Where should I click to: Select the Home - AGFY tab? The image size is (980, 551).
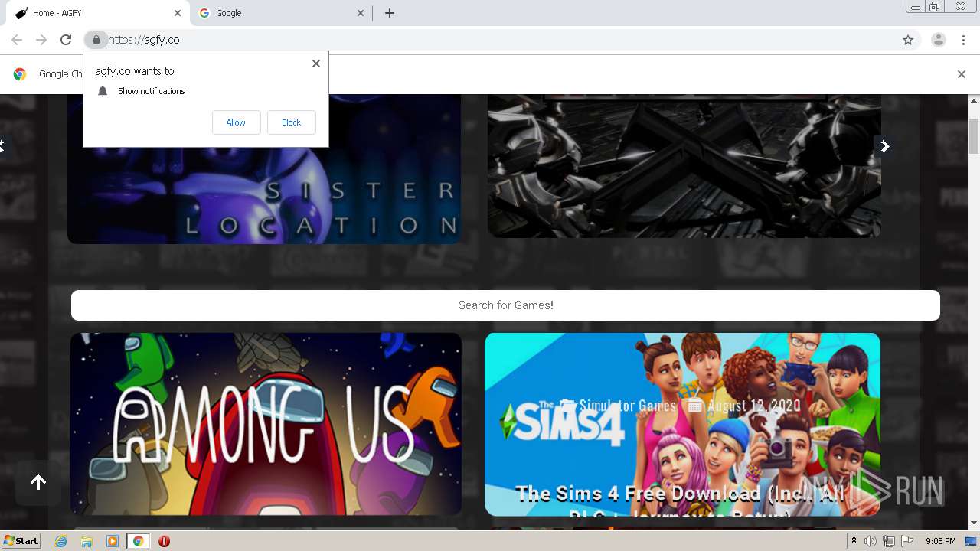coord(98,13)
